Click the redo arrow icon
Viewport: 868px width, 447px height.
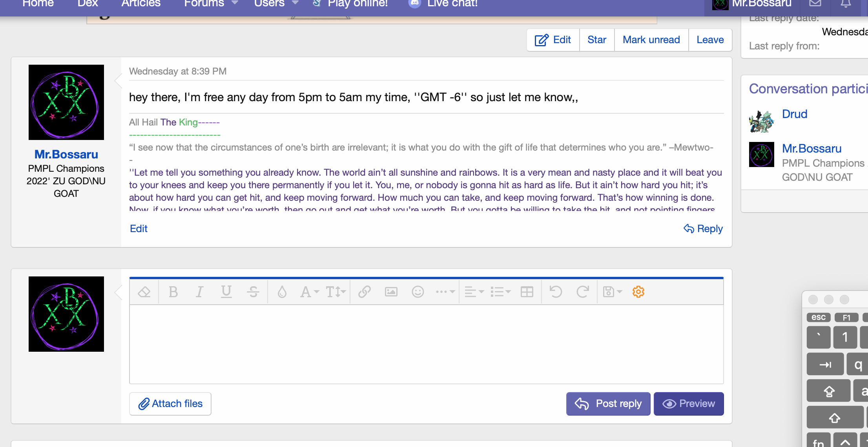click(x=582, y=292)
